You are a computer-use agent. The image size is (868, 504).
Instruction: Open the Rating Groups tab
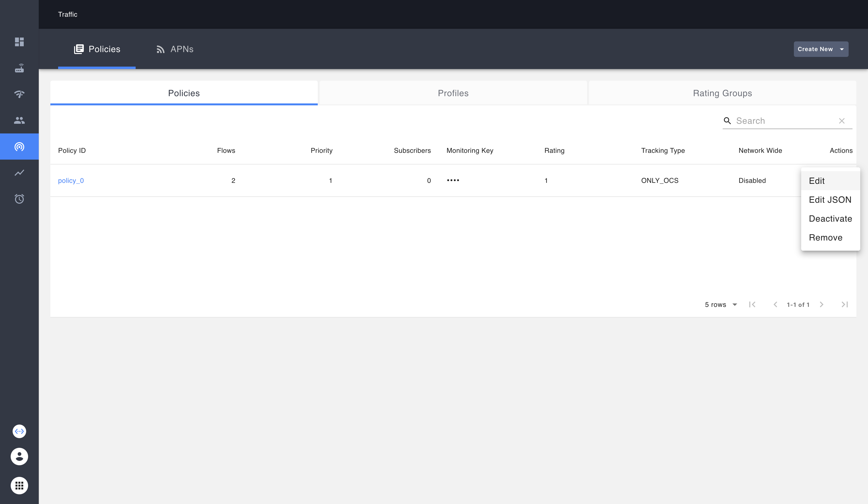click(722, 93)
